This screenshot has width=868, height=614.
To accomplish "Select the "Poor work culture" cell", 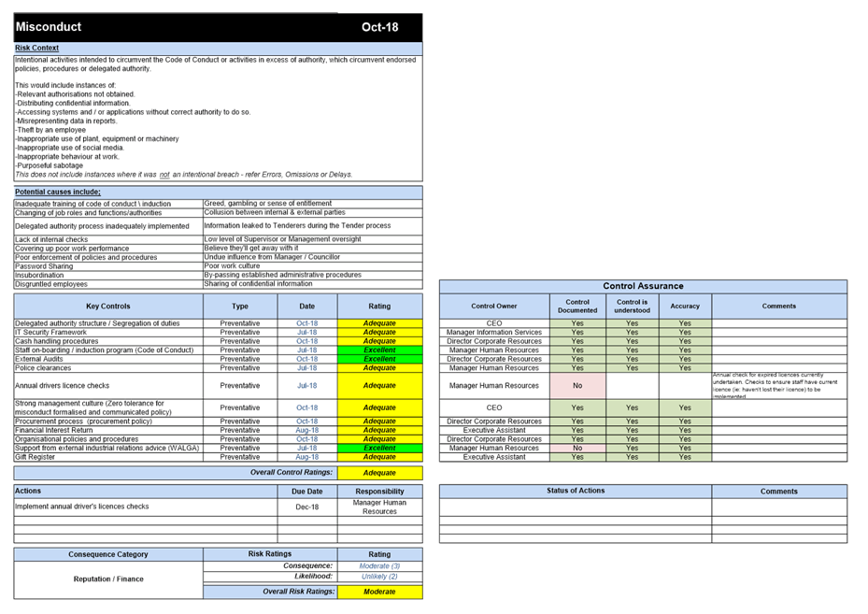I will click(x=313, y=265).
